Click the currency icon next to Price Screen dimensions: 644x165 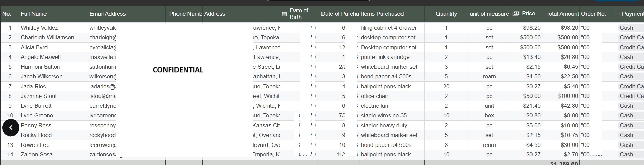(x=516, y=14)
